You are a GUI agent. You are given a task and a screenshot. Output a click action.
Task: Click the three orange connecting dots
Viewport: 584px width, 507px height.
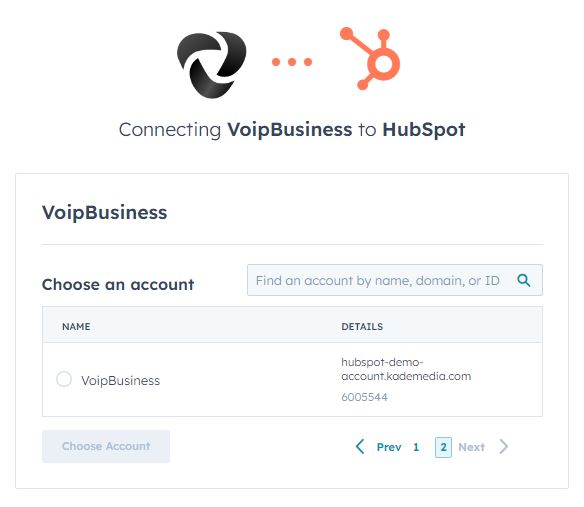292,62
